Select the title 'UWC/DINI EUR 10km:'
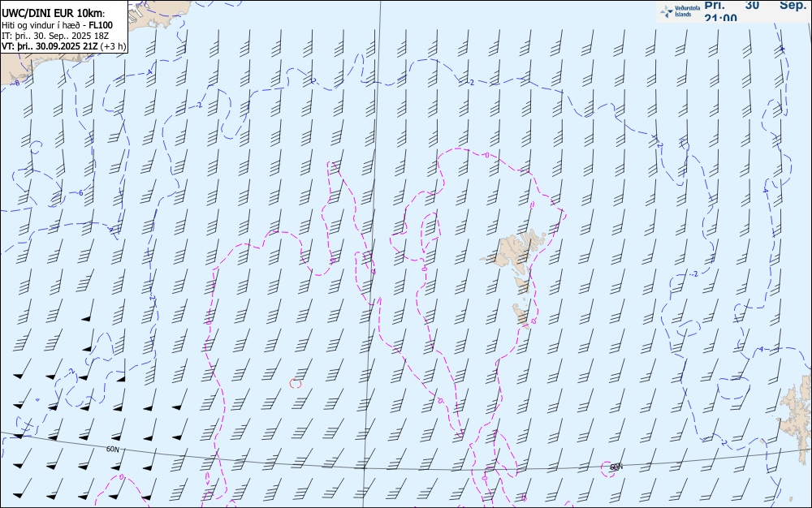Viewport: 812px width, 508px height. tap(53, 14)
